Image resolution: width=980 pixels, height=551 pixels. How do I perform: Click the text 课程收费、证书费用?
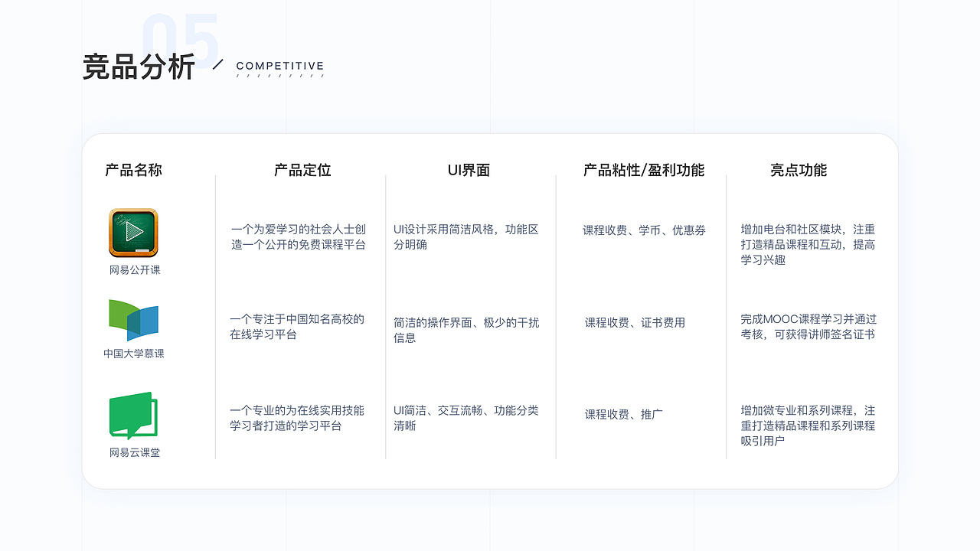(x=635, y=323)
